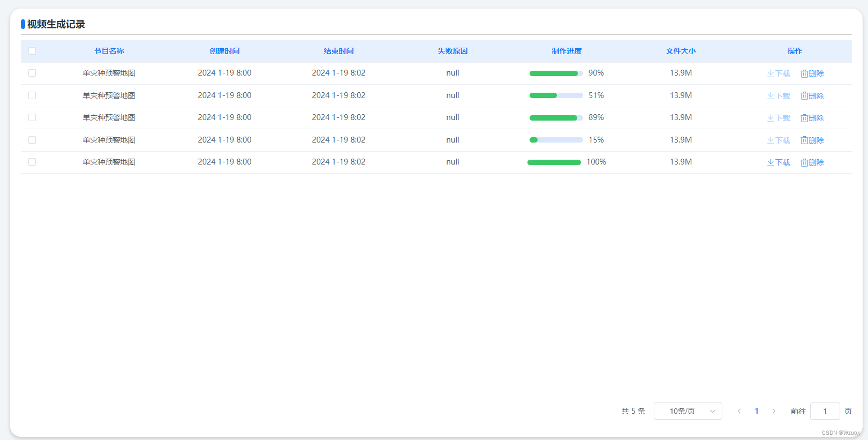Select the 视频生成记录 panel title

(x=56, y=24)
